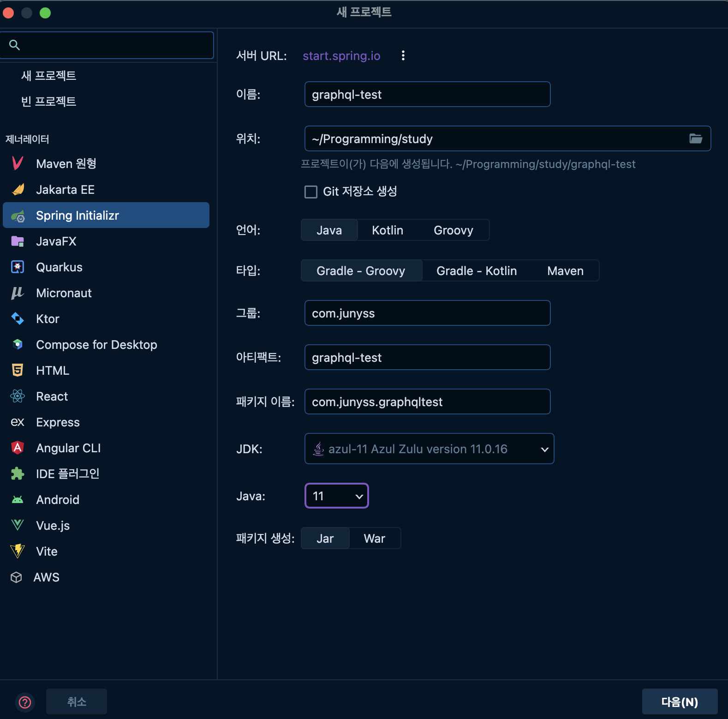
Task: Click the React atom icon
Action: [18, 396]
